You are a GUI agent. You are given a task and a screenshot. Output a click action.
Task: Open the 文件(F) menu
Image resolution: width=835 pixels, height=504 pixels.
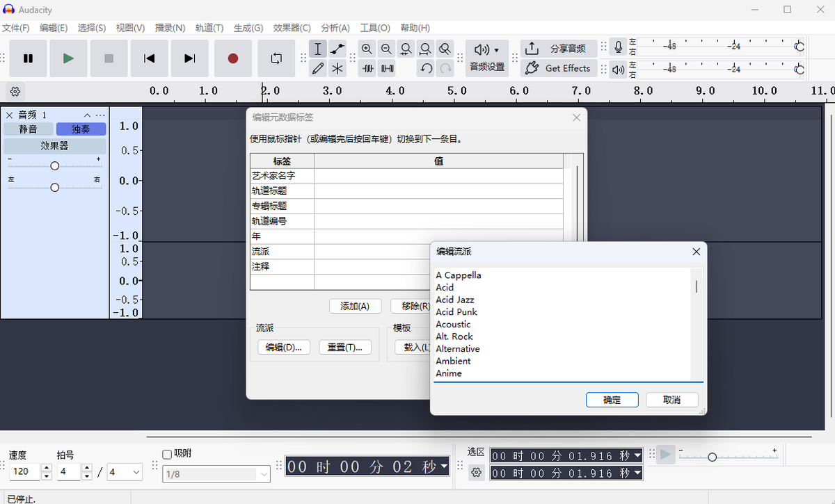(16, 28)
